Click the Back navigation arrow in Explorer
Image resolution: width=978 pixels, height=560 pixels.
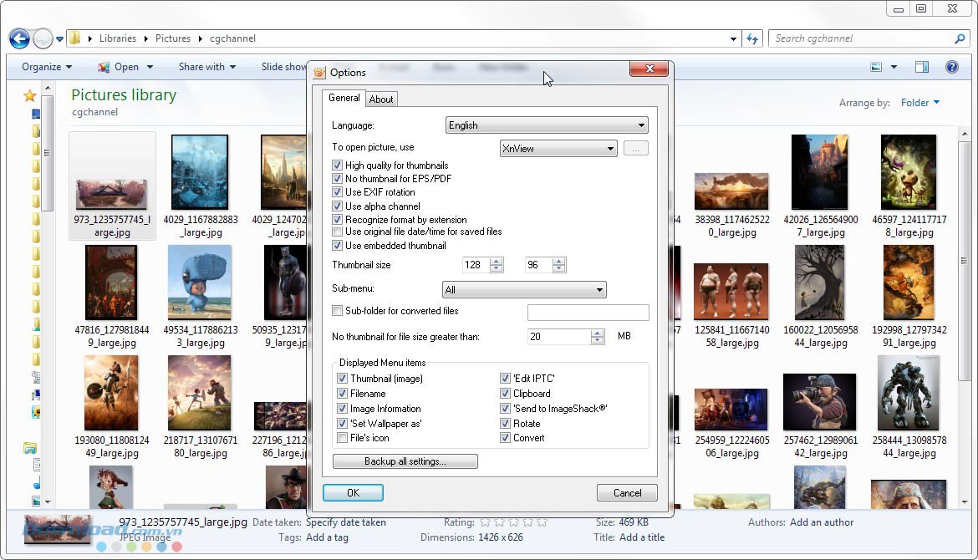point(19,38)
